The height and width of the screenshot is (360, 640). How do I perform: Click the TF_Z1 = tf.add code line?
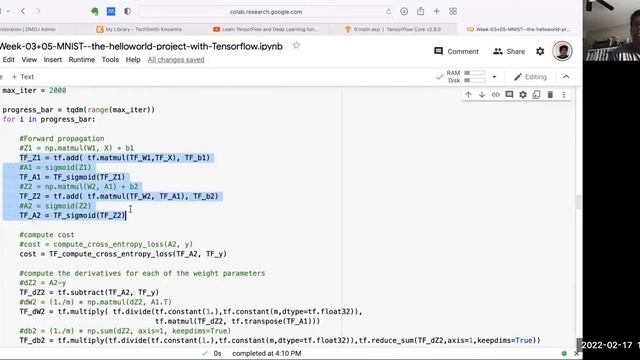tap(114, 158)
